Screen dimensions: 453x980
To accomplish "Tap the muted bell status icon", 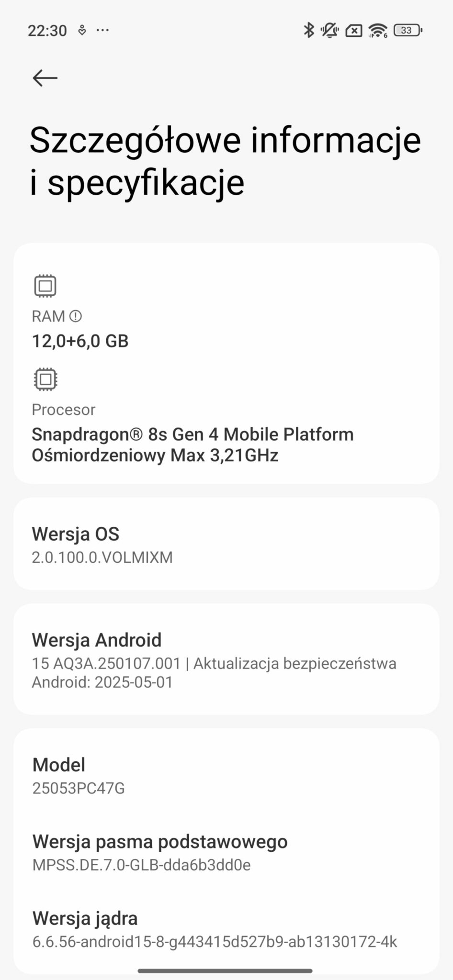I will (x=330, y=31).
